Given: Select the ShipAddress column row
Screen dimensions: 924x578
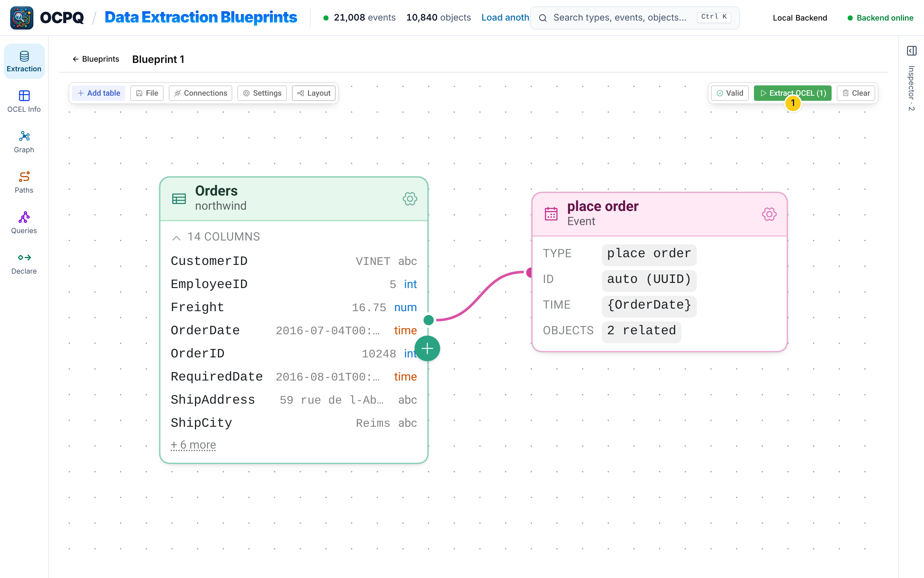Looking at the screenshot, I should [294, 400].
